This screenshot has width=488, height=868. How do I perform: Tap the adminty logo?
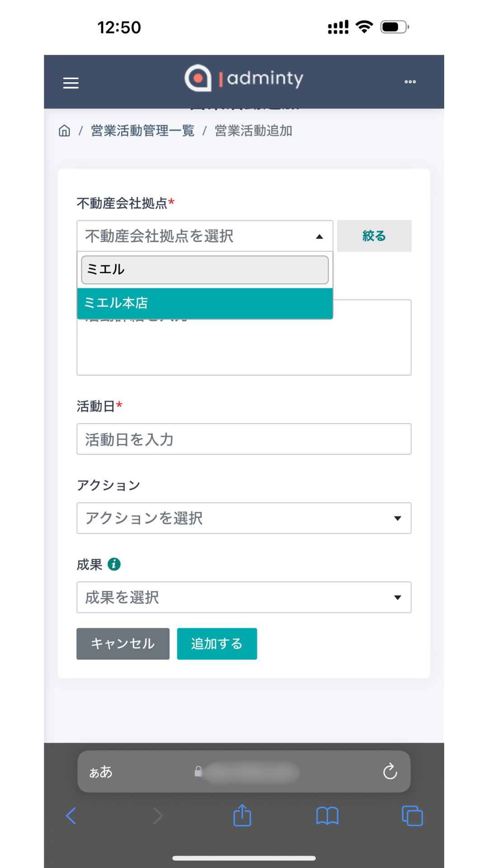coord(244,79)
